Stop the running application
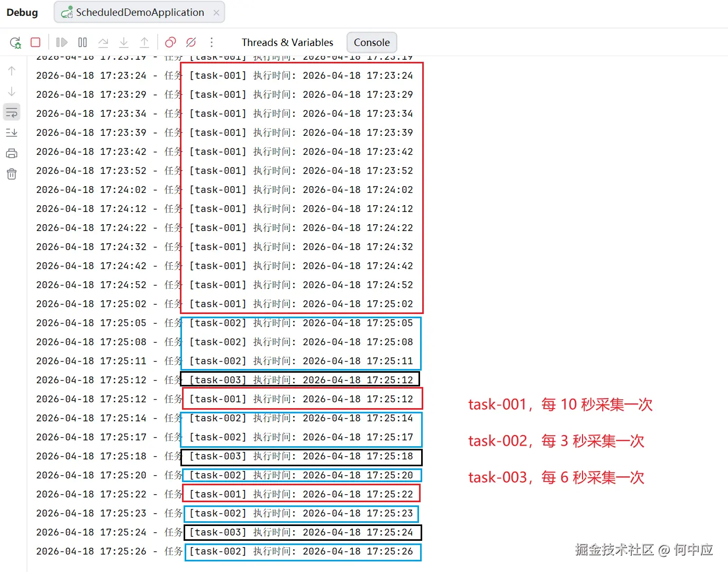The height and width of the screenshot is (572, 728). [35, 42]
